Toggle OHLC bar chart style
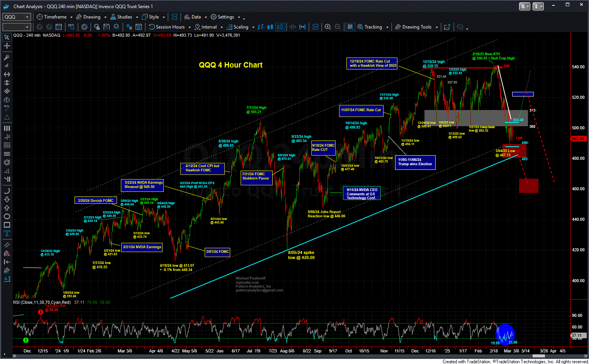This screenshot has width=589, height=364. pyautogui.click(x=260, y=27)
